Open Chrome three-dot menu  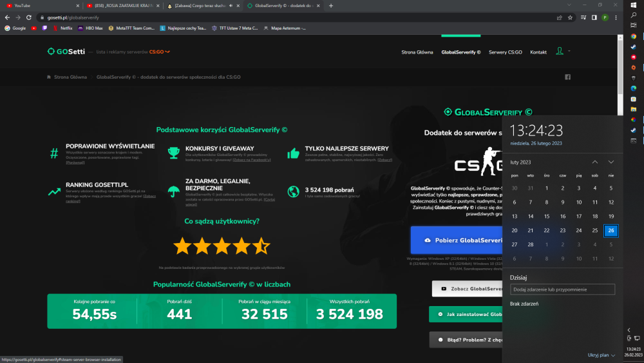[x=616, y=17]
